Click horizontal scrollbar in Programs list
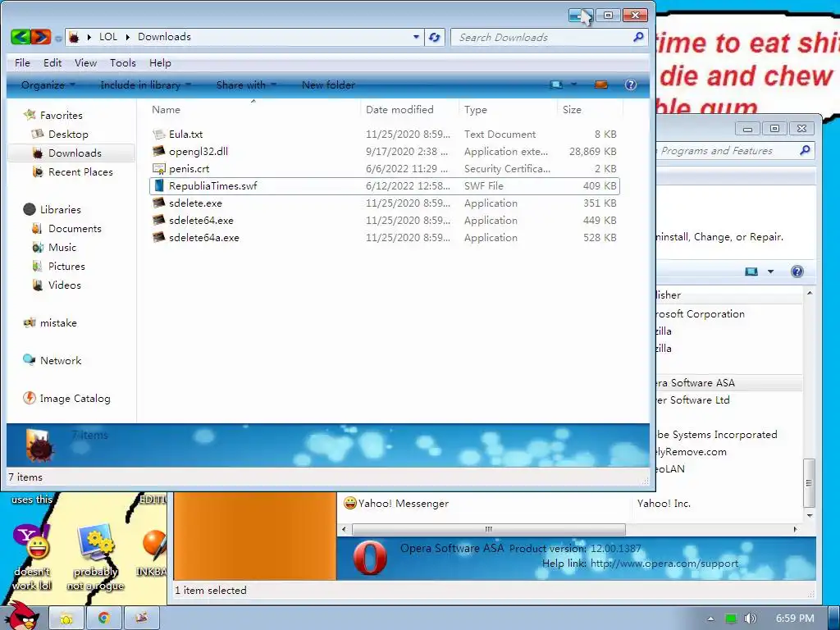 pos(489,529)
